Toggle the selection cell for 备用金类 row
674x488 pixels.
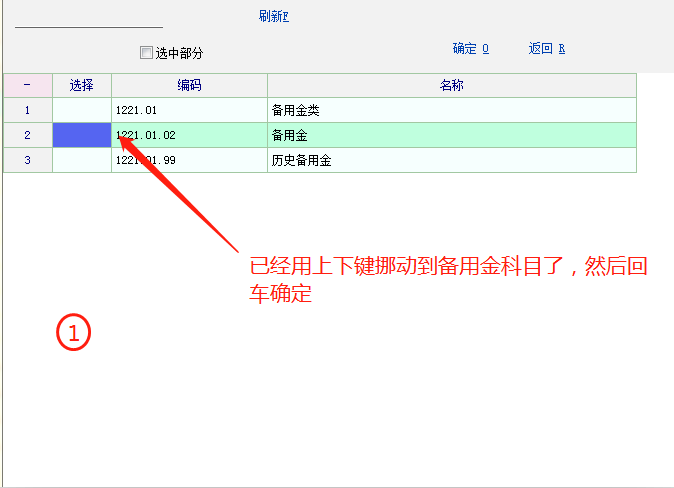82,110
